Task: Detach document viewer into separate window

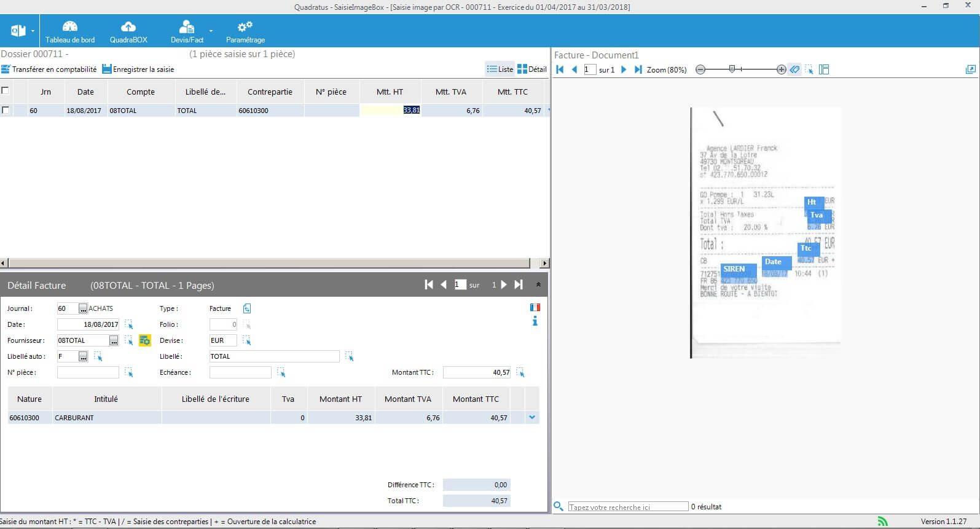Action: 971,69
